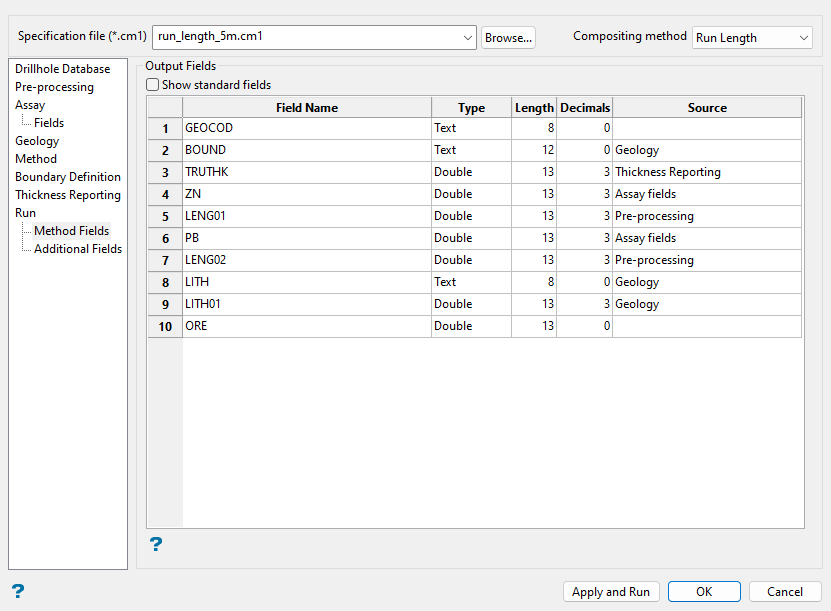The image size is (831, 611).
Task: Click the help icon below the output table
Action: [156, 545]
